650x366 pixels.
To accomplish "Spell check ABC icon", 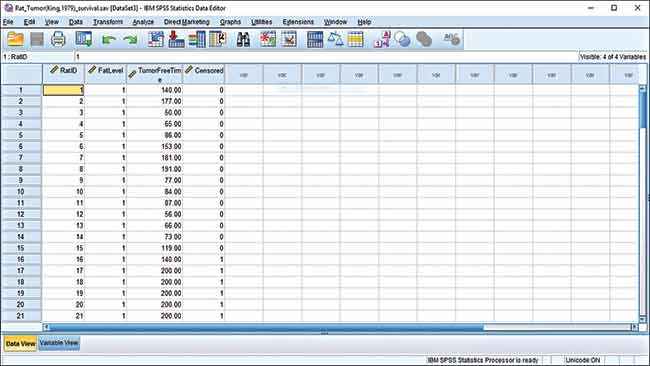I will pos(451,39).
